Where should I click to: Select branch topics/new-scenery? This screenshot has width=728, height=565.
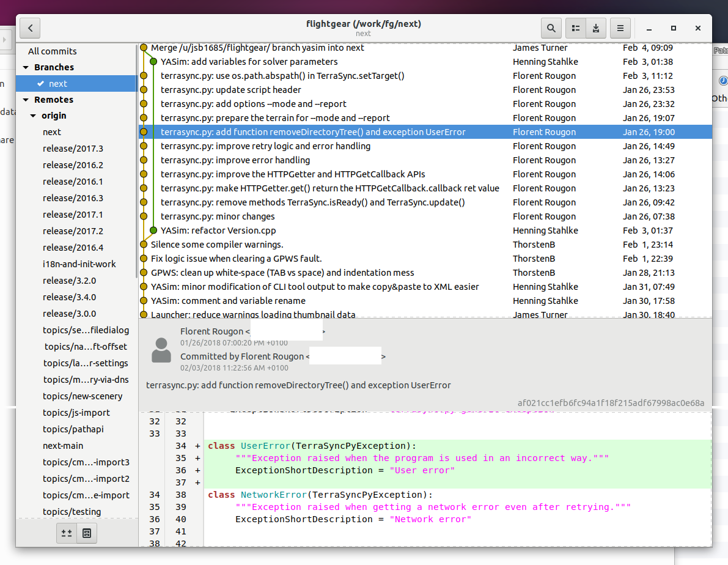77,396
